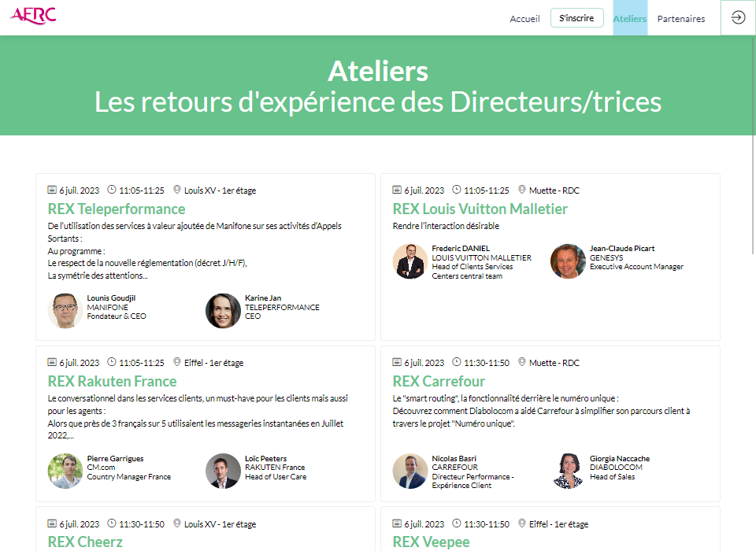Click the S'inscrire button
This screenshot has width=756, height=551.
coord(576,18)
